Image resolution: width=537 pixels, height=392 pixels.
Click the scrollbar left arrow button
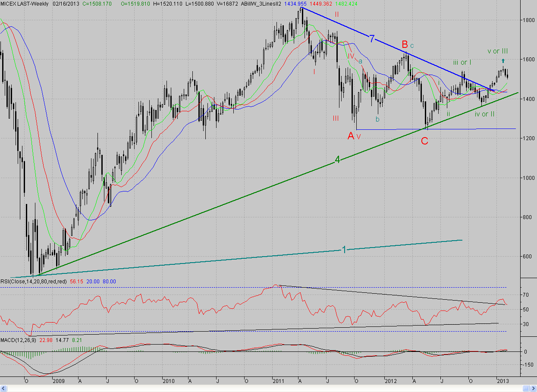tap(3, 389)
